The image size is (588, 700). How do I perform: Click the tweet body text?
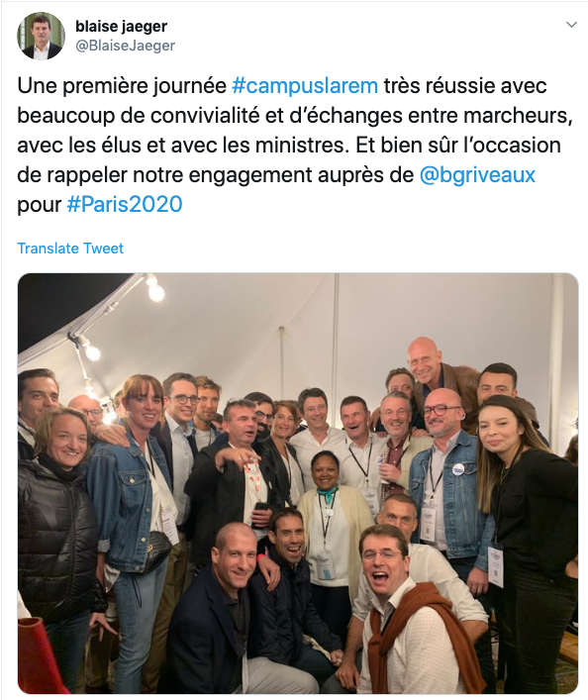click(295, 146)
